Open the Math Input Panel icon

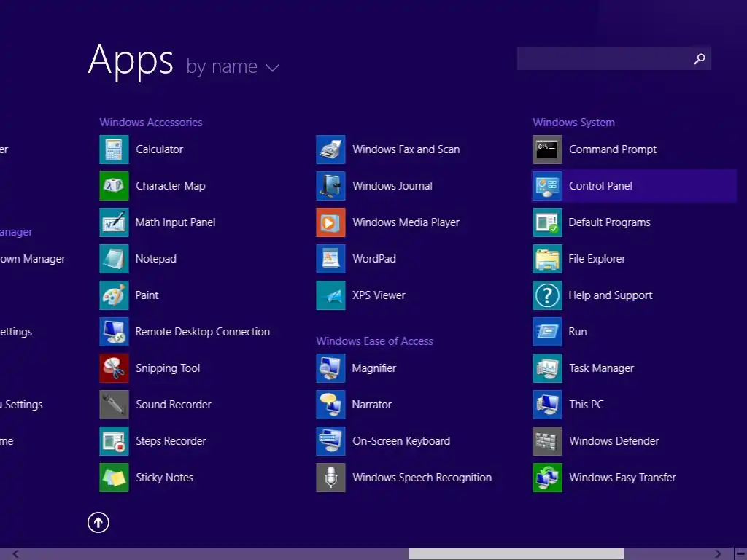coord(114,222)
